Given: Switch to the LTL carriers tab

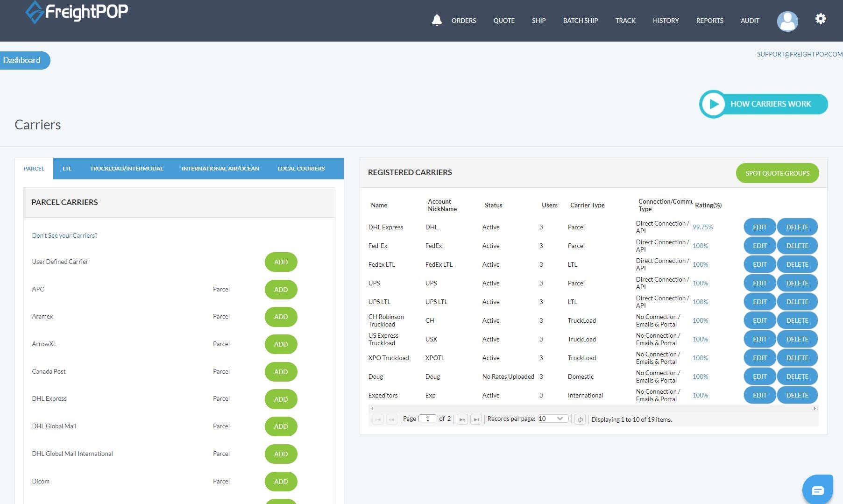Looking at the screenshot, I should [67, 169].
